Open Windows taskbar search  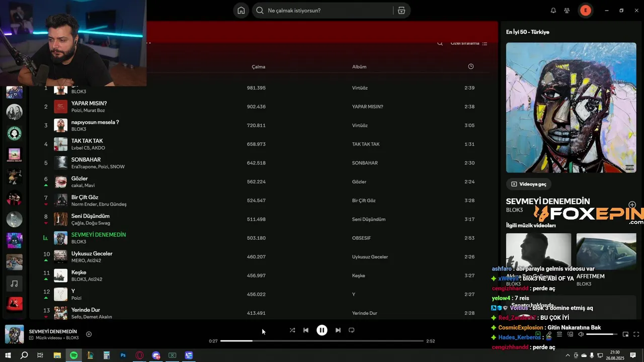(x=24, y=355)
